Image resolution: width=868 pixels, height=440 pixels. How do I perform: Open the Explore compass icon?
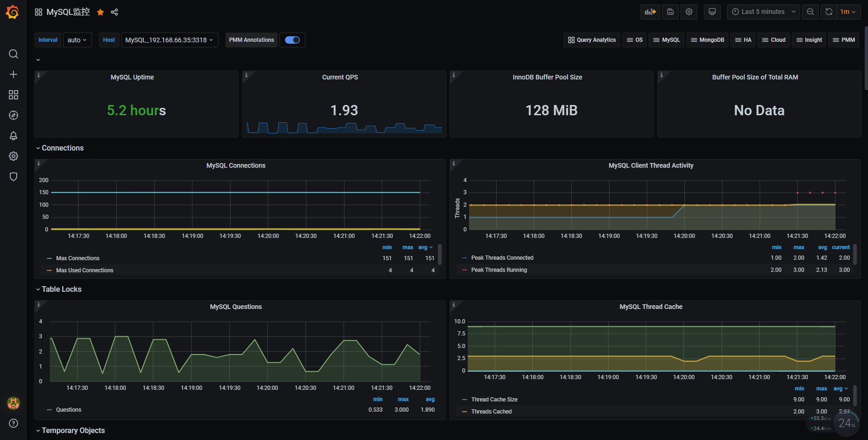(13, 115)
